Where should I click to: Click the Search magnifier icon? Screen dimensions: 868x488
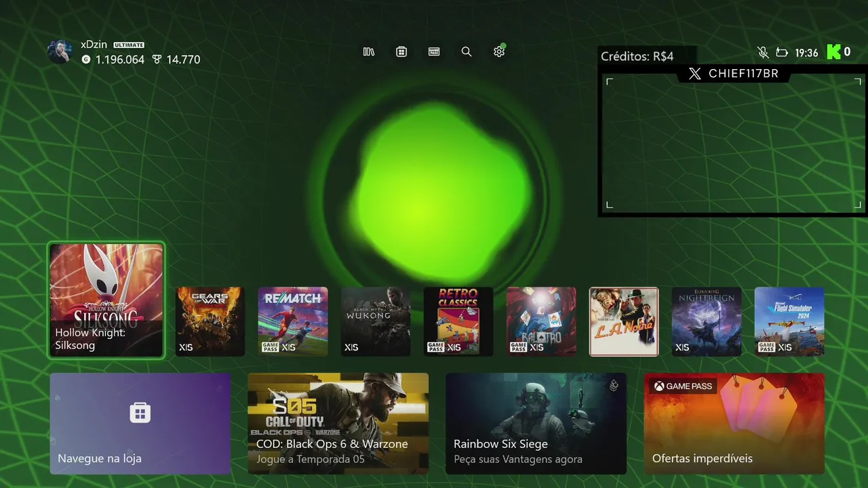point(467,52)
